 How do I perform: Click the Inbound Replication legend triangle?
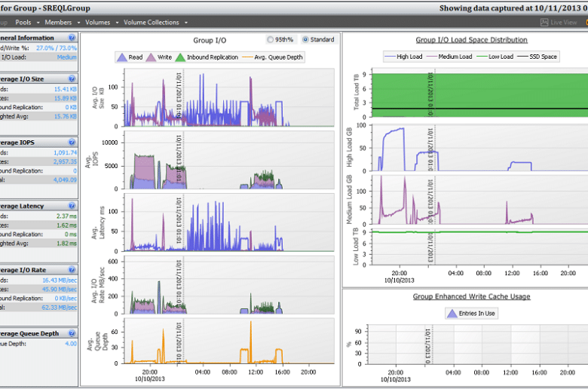tap(180, 57)
